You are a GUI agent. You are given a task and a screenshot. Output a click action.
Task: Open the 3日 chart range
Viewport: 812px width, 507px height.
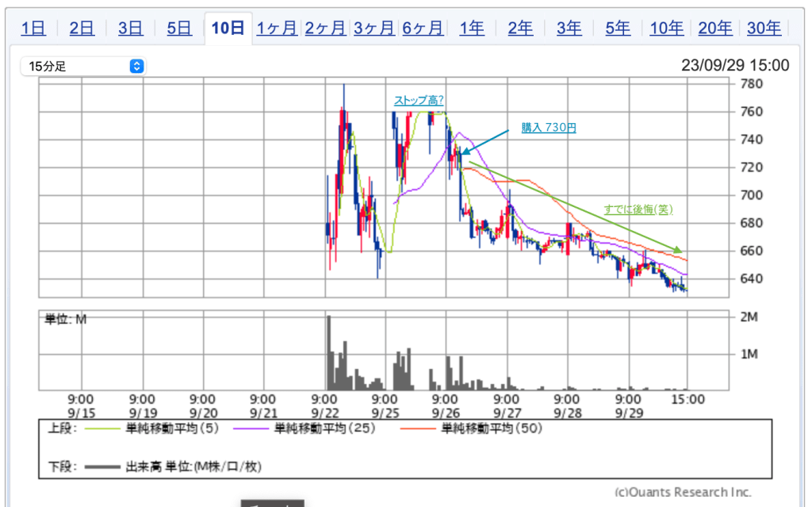[130, 29]
